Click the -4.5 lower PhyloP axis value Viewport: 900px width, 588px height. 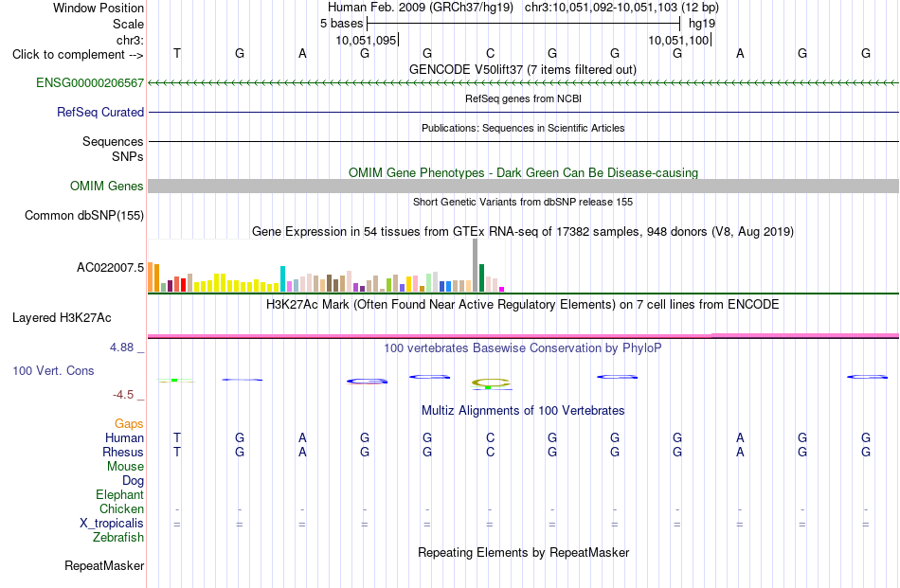point(123,394)
